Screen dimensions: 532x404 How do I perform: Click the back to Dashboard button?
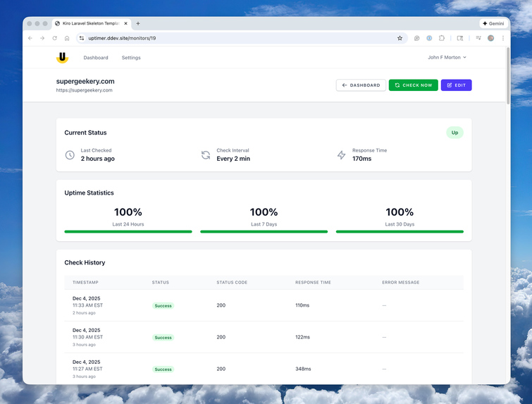[x=361, y=85]
